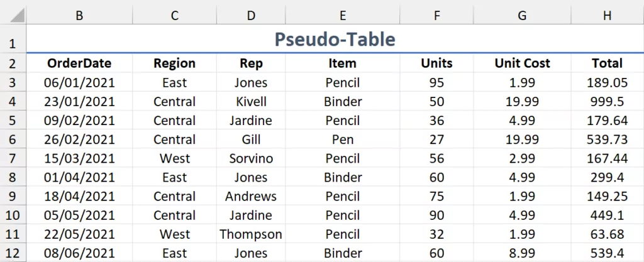Select the Pen item cell

(x=342, y=139)
